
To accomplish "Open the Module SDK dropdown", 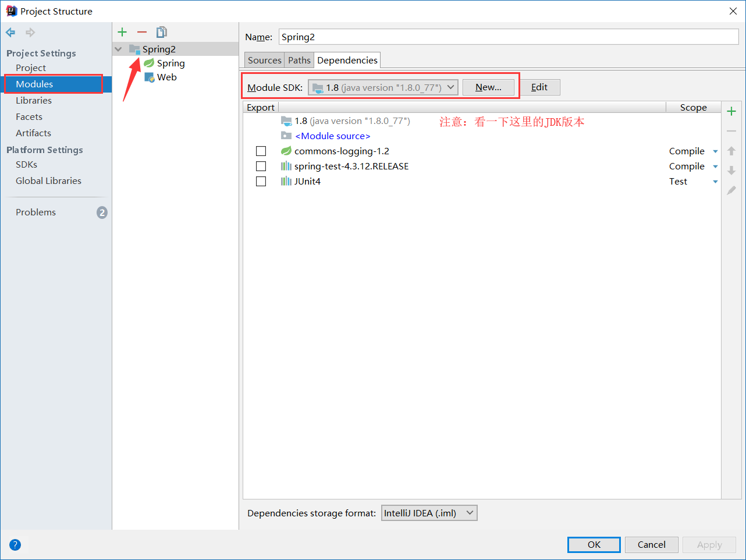I will 383,87.
